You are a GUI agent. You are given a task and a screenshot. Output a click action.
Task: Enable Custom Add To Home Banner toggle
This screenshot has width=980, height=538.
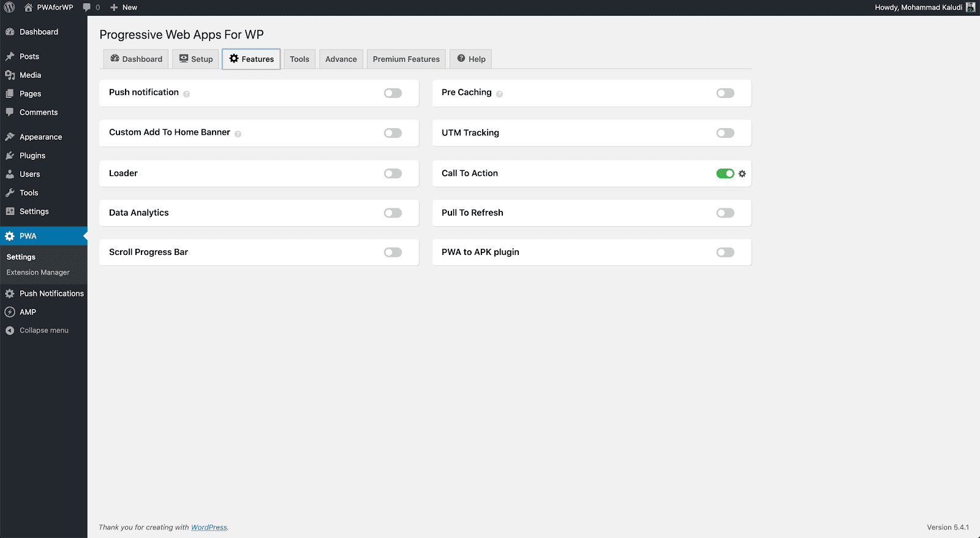click(x=393, y=133)
